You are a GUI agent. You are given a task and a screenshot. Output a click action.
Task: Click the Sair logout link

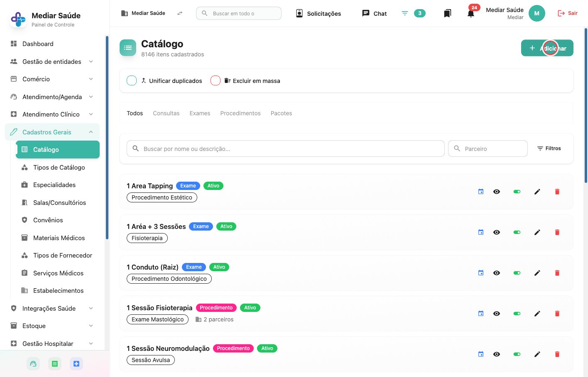568,13
